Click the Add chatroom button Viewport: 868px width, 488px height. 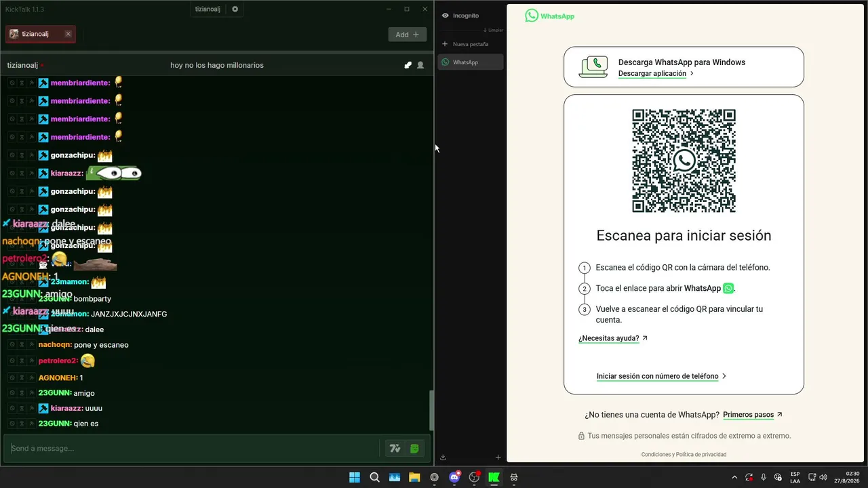click(x=407, y=35)
